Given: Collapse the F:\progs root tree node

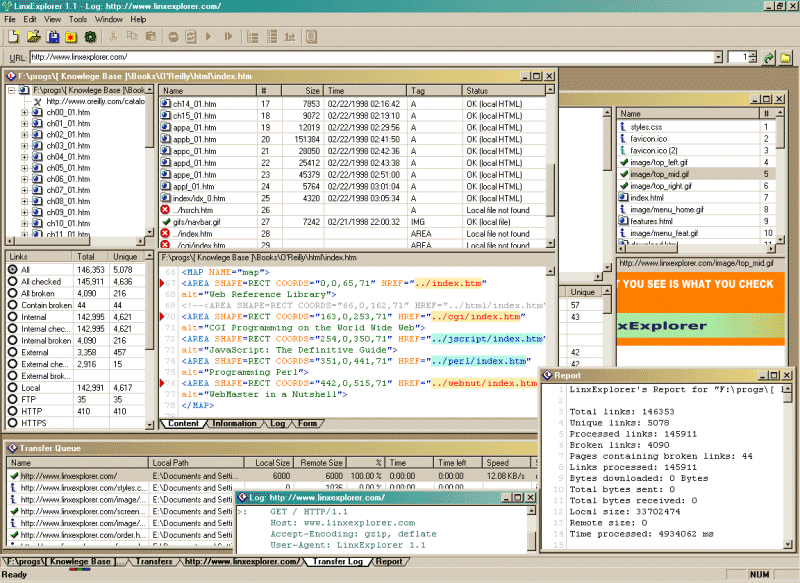Looking at the screenshot, I should (11, 90).
